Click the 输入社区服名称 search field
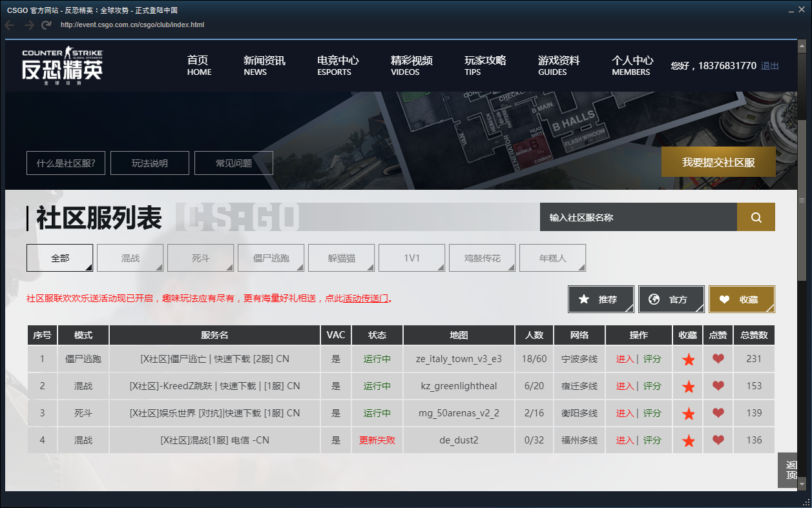812x508 pixels. click(638, 218)
